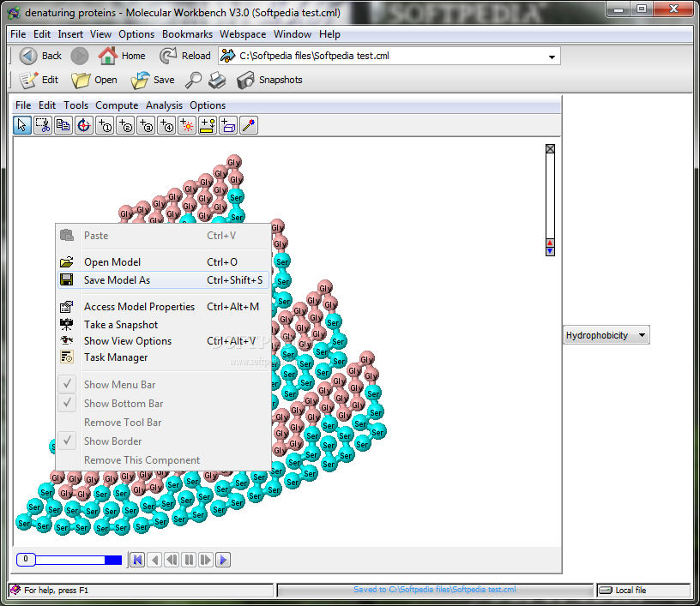Viewport: 700px width, 606px height.
Task: Open the model Tools menu
Action: click(75, 105)
